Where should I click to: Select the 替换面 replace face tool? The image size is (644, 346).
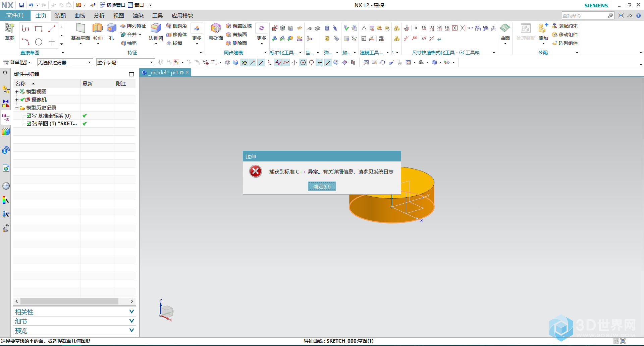[236, 34]
